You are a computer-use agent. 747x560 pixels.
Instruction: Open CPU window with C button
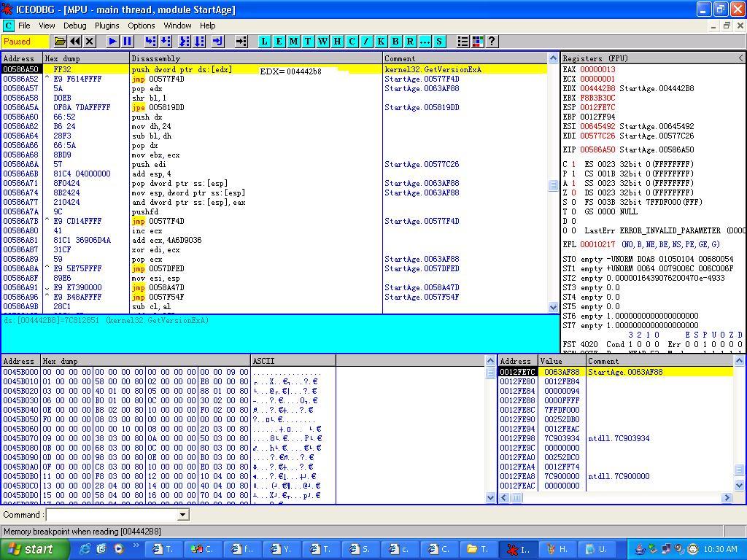click(352, 42)
